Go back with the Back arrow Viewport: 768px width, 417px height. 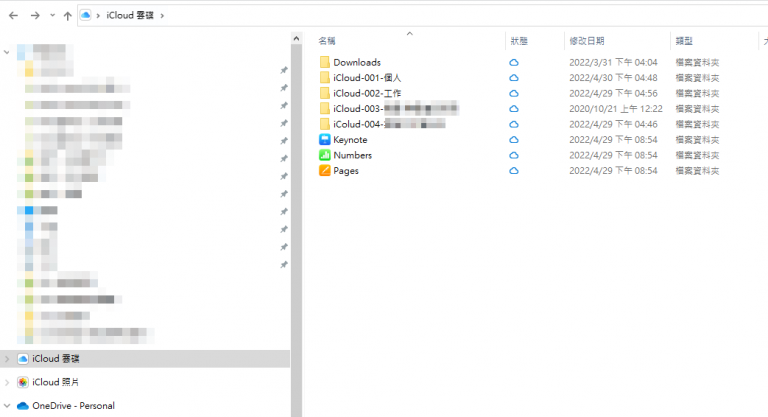click(x=13, y=15)
